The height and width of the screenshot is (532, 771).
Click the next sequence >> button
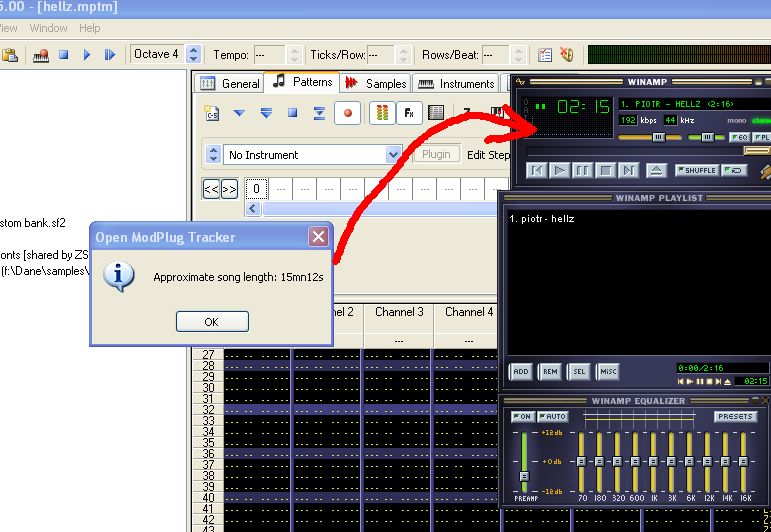230,189
